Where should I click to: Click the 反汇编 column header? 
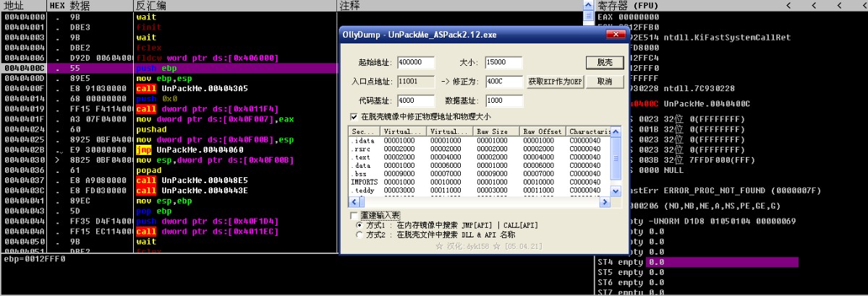coord(235,5)
